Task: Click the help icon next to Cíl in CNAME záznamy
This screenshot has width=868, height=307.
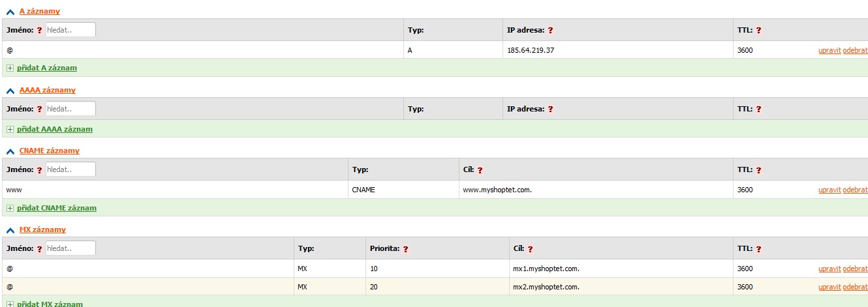Action: tap(480, 170)
